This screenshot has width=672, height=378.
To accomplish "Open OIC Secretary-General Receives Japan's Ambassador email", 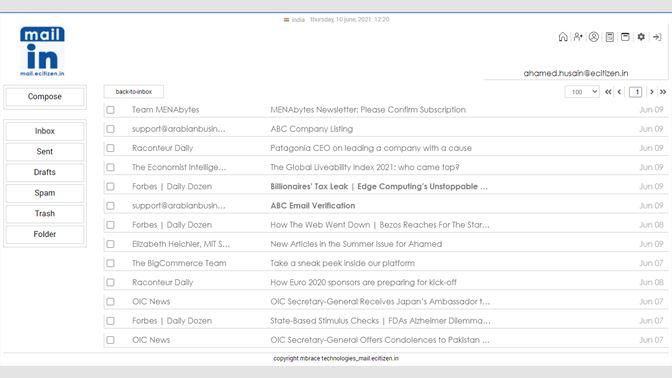I will [x=380, y=302].
